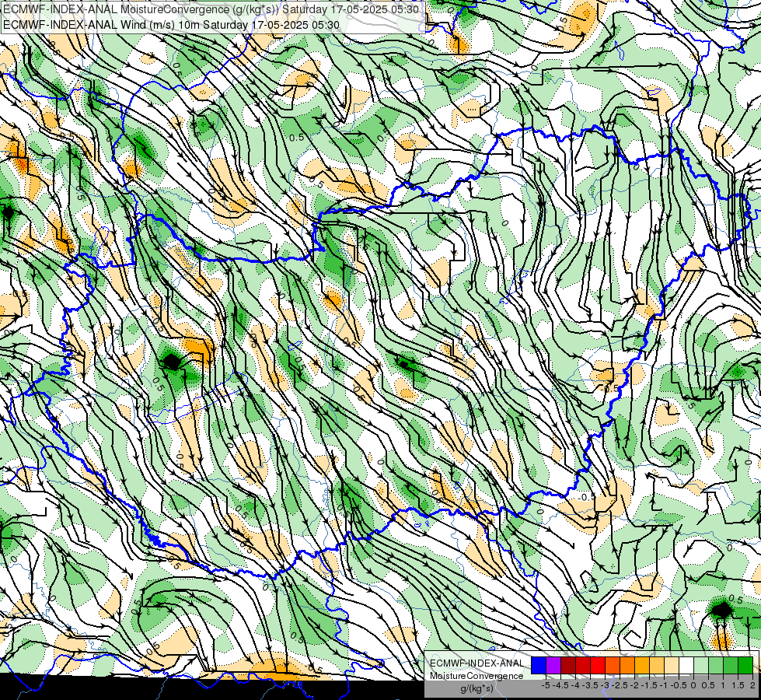The image size is (761, 700).
Task: Click the -2 tick label on the legend
Action: tap(635, 685)
